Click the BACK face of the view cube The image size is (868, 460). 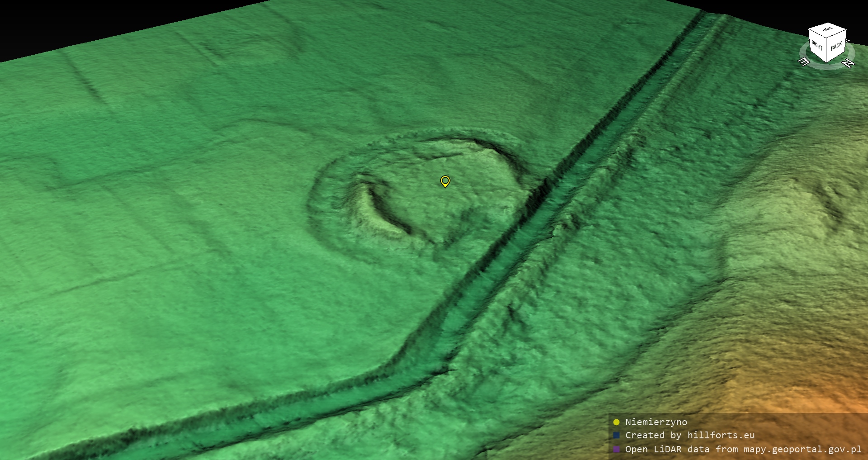coord(836,46)
